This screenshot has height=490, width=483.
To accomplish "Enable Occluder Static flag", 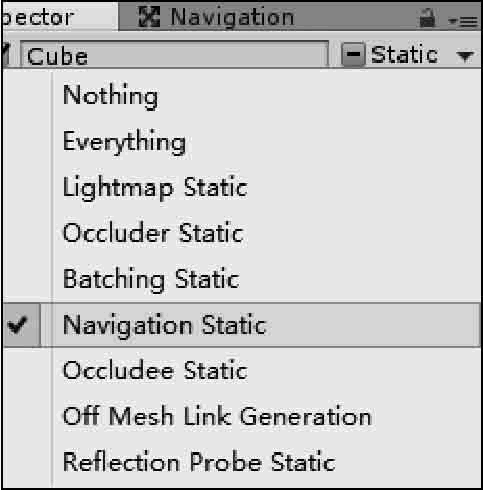I will click(242, 233).
